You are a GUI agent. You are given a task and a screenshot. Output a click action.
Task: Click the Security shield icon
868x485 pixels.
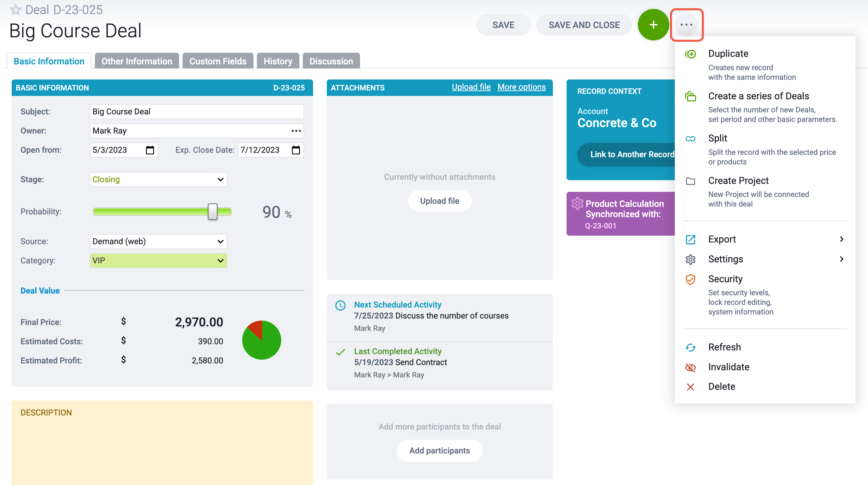(x=691, y=279)
